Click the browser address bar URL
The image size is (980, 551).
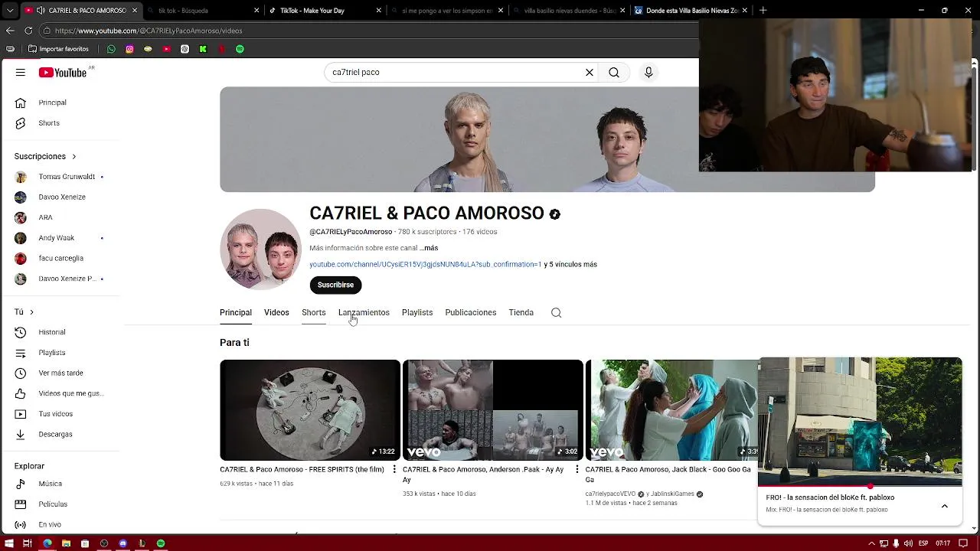tap(149, 31)
